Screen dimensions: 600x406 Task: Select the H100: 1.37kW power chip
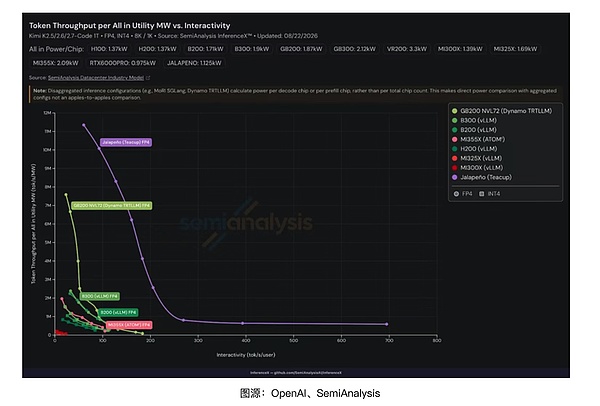click(109, 49)
